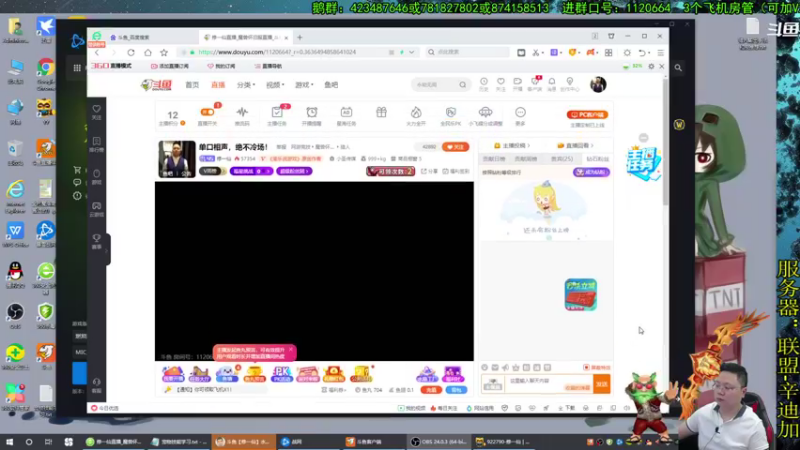Click the orange Send chat button

coord(602,384)
